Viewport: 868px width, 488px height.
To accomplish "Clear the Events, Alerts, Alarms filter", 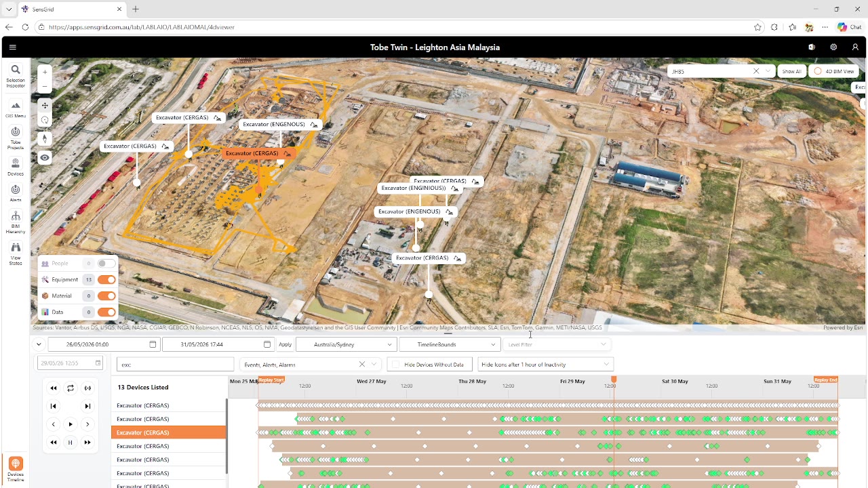I will pos(362,365).
